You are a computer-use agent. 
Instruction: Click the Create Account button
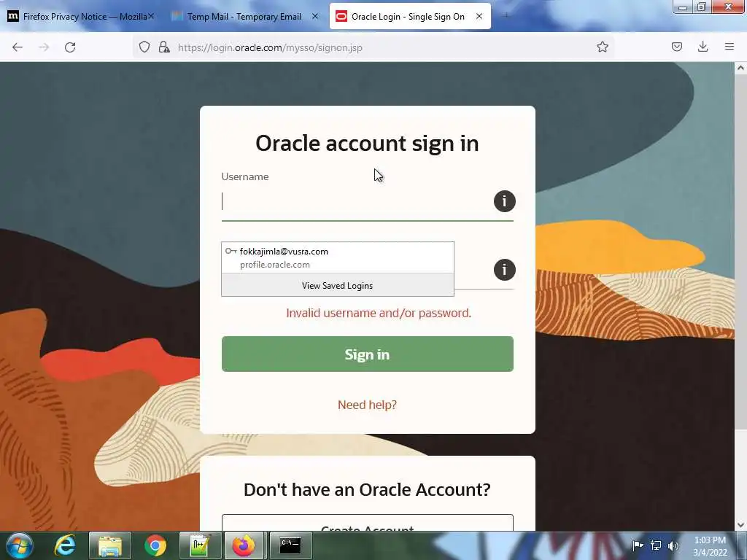pos(368,523)
